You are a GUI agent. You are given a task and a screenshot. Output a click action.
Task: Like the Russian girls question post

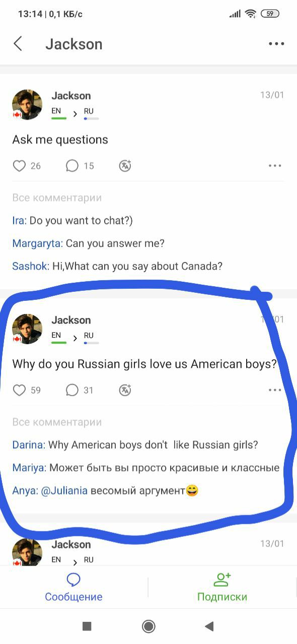[19, 390]
